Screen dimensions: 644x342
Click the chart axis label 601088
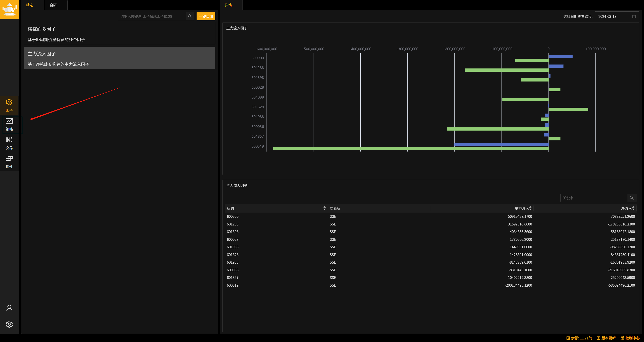point(257,97)
